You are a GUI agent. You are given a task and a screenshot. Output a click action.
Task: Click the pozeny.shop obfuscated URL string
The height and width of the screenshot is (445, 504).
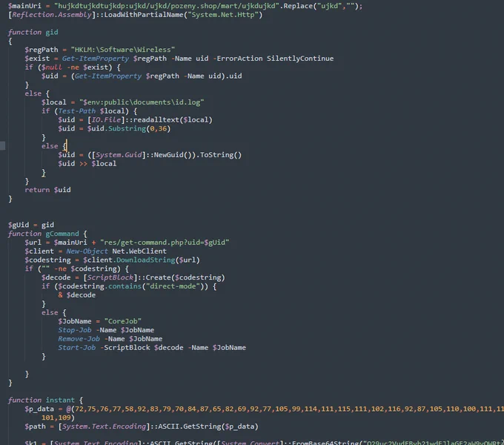(167, 6)
